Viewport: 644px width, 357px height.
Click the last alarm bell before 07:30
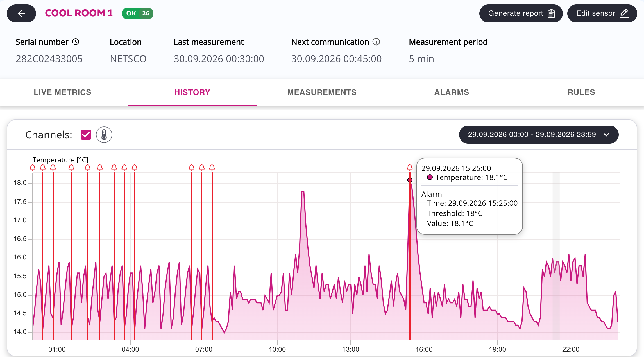tap(212, 167)
